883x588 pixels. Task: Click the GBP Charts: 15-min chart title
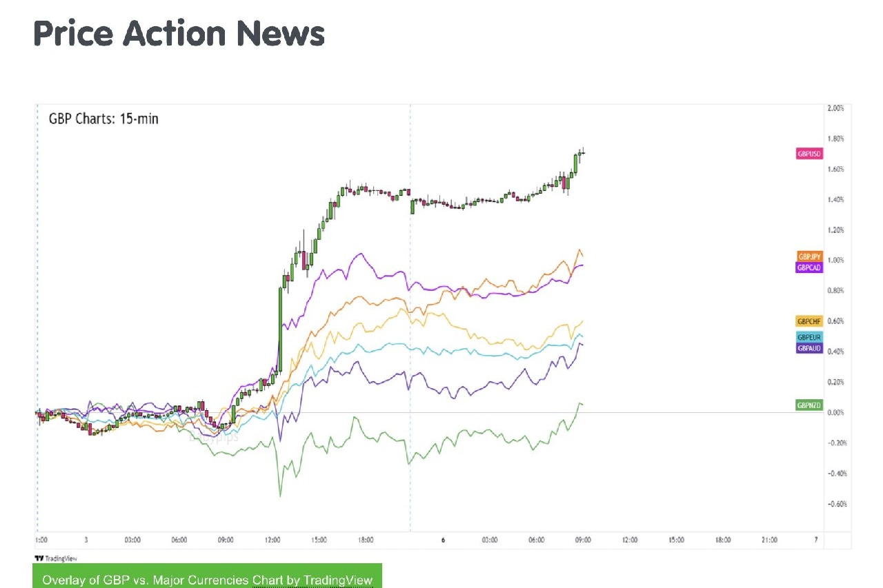[103, 119]
